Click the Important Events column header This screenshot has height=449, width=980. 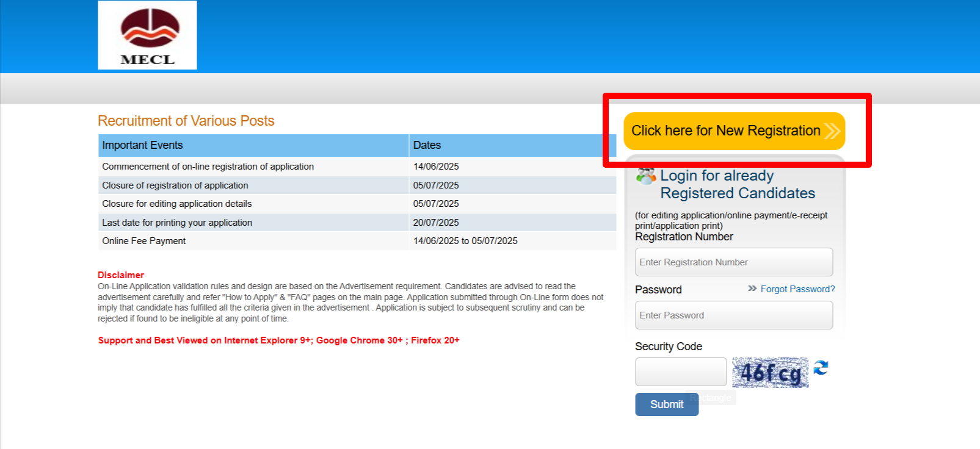coord(143,145)
